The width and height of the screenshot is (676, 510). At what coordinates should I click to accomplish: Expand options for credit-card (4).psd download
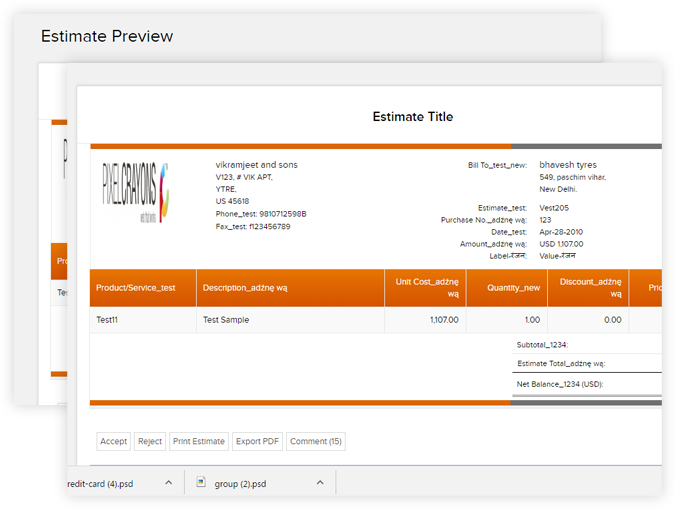click(169, 483)
